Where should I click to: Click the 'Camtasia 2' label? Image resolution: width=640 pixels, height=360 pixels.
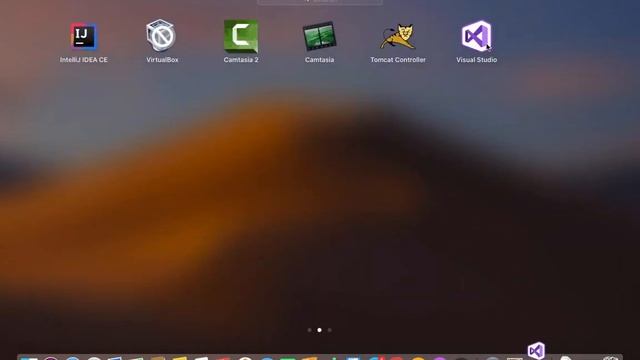(x=241, y=60)
